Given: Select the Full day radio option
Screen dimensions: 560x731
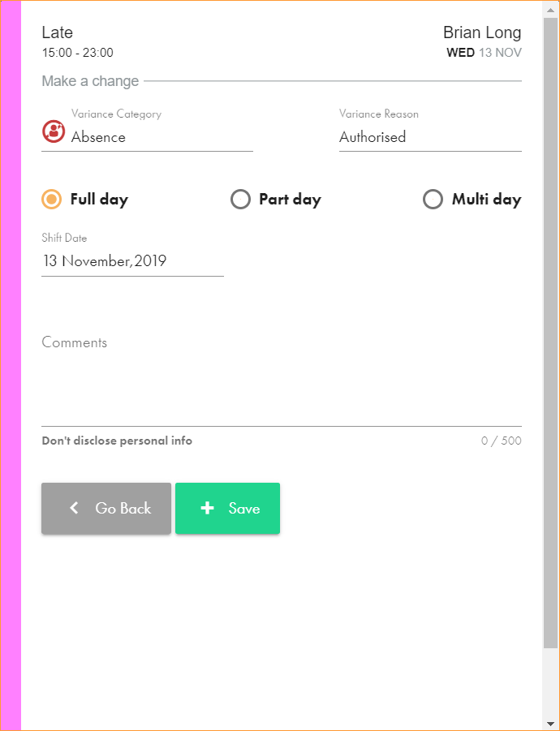Looking at the screenshot, I should [52, 200].
